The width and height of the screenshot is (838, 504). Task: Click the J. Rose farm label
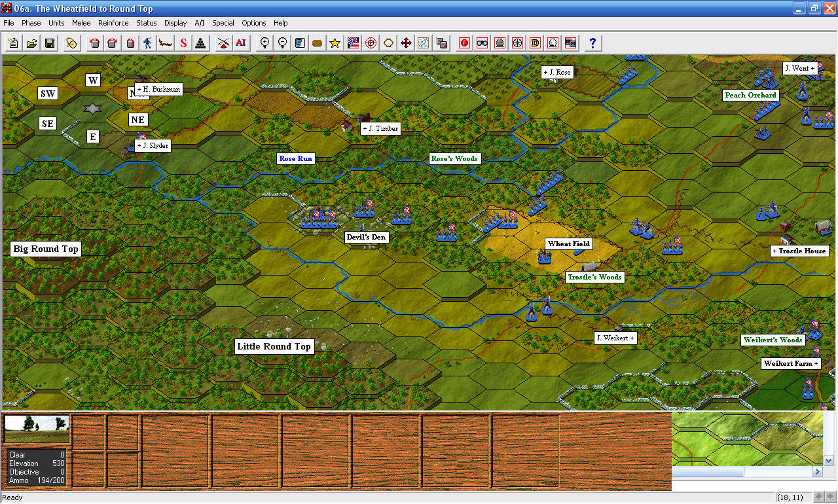coord(557,72)
